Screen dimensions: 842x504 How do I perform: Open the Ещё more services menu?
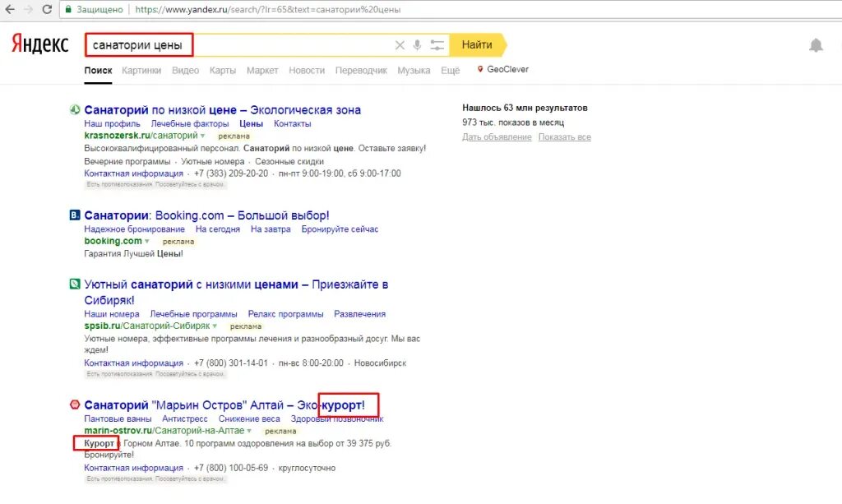[450, 71]
